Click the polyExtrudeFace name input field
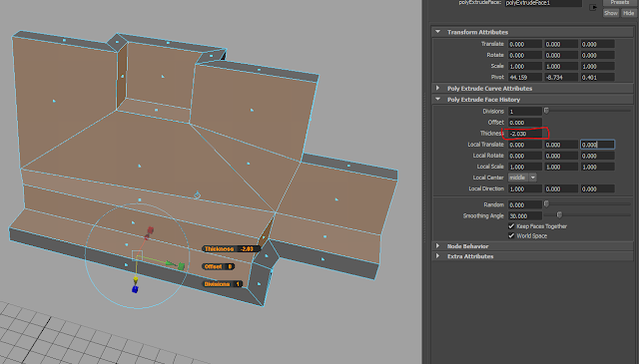 point(543,3)
